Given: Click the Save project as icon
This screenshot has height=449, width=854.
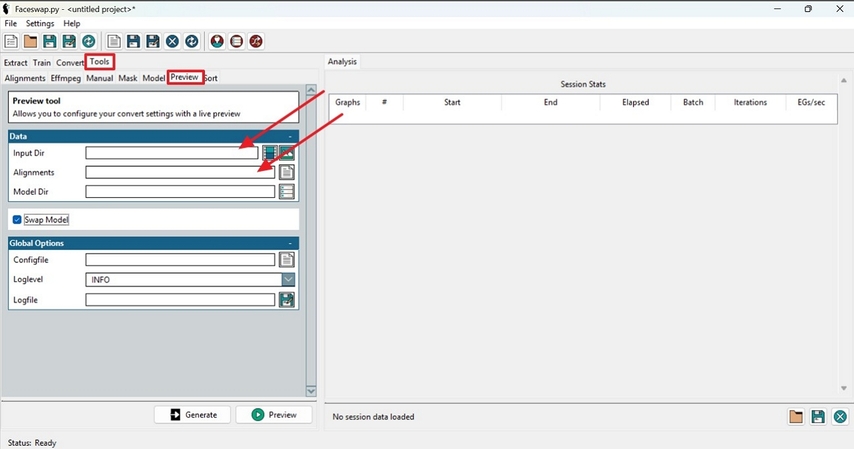Looking at the screenshot, I should click(69, 41).
